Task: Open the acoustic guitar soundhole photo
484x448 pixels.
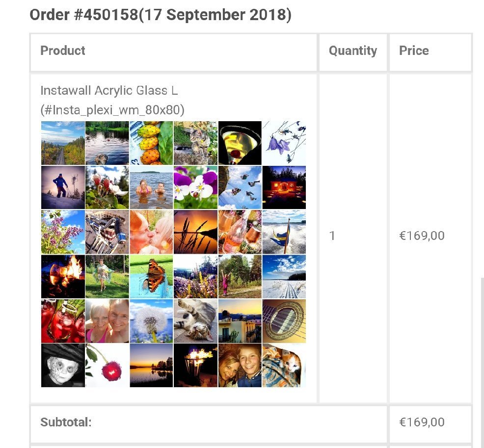Action: click(284, 321)
